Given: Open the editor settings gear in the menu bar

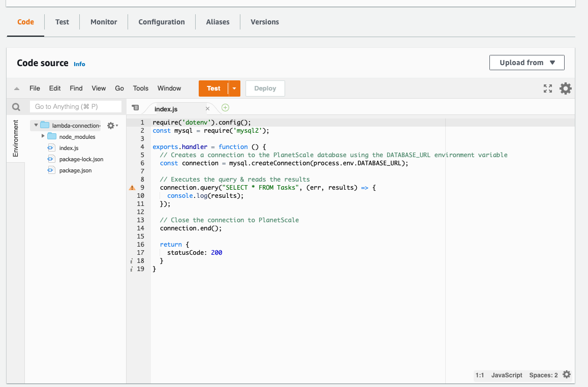Looking at the screenshot, I should pyautogui.click(x=566, y=88).
